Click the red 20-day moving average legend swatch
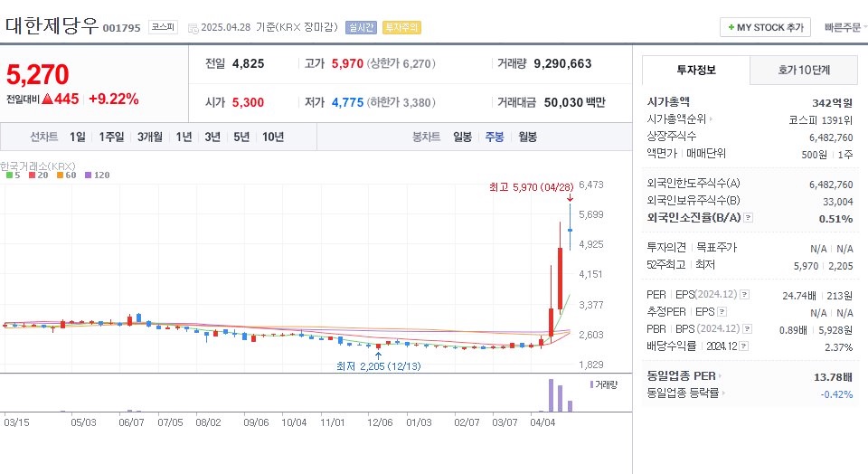The width and height of the screenshot is (868, 474). point(32,175)
